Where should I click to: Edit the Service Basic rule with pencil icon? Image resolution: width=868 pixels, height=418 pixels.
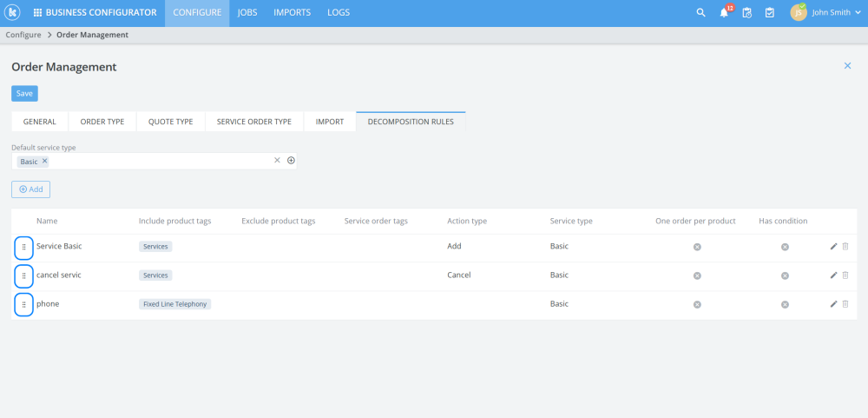tap(833, 246)
